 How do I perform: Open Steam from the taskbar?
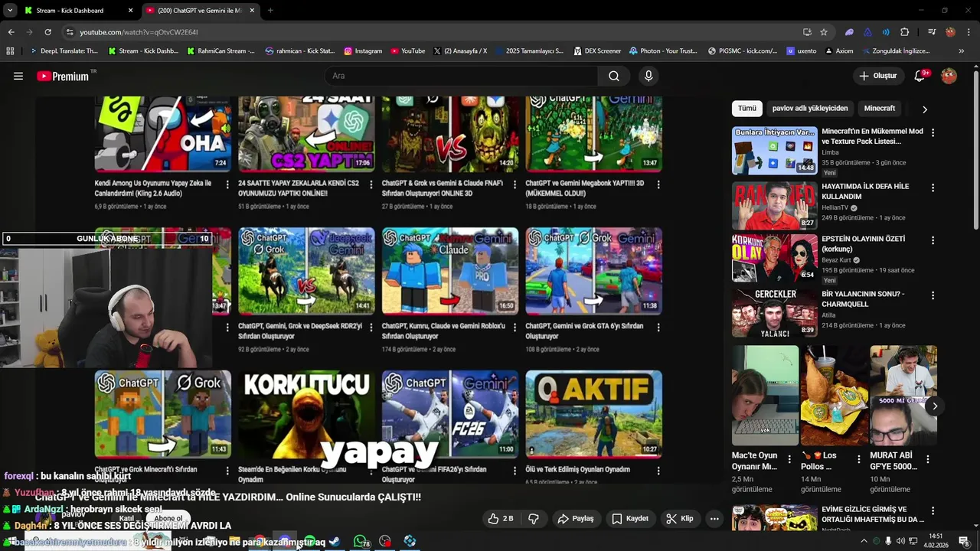pos(335,541)
